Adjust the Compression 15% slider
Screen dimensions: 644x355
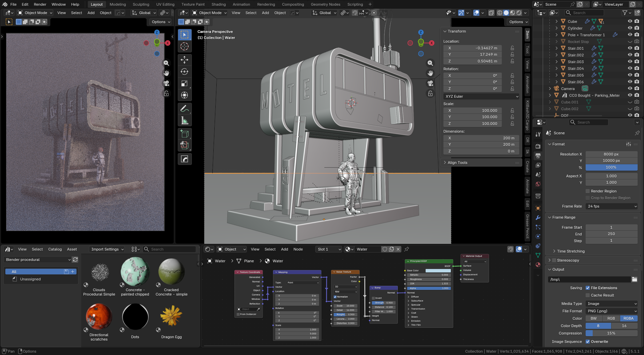611,333
